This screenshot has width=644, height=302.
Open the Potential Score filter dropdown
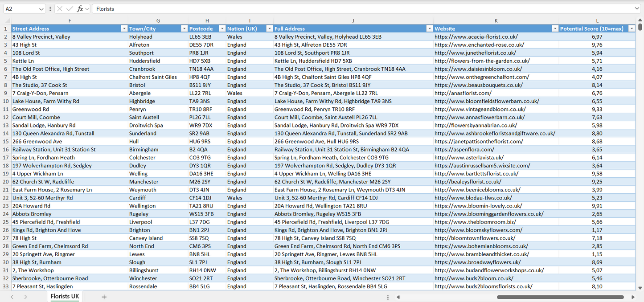coord(632,28)
